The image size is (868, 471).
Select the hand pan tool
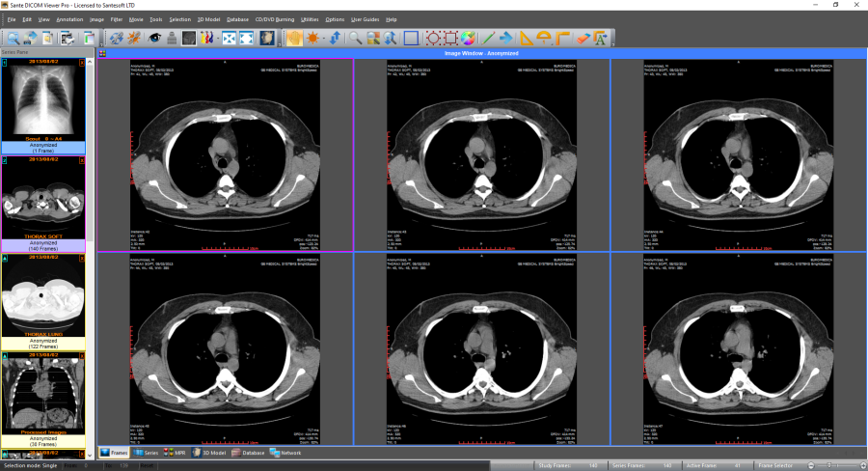click(x=293, y=38)
